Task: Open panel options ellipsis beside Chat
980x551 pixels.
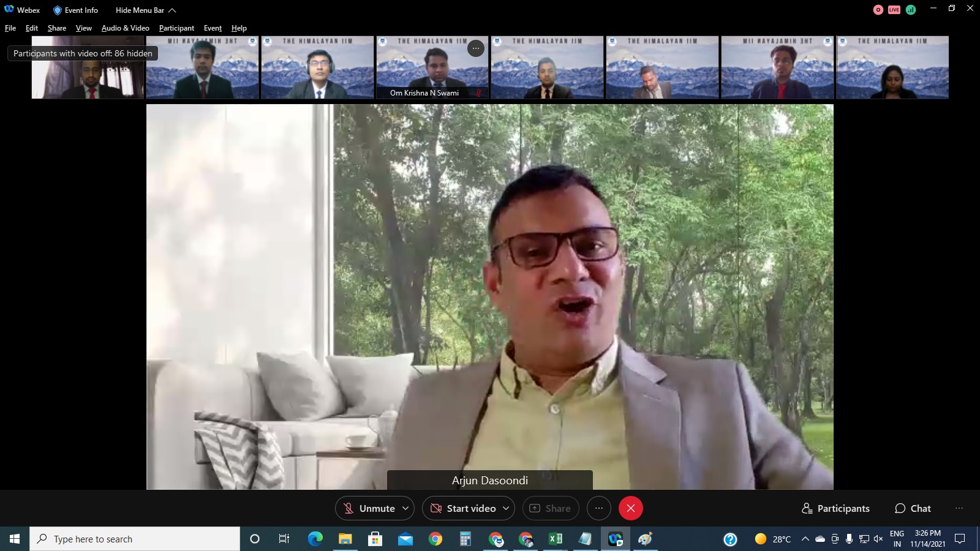Action: tap(959, 508)
